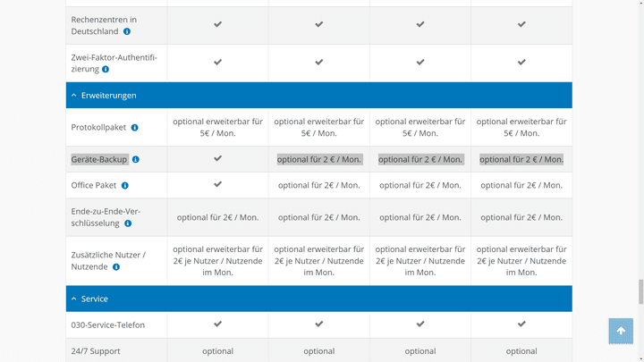Image resolution: width=644 pixels, height=362 pixels.
Task: Click the Office Paket info icon
Action: pos(125,186)
